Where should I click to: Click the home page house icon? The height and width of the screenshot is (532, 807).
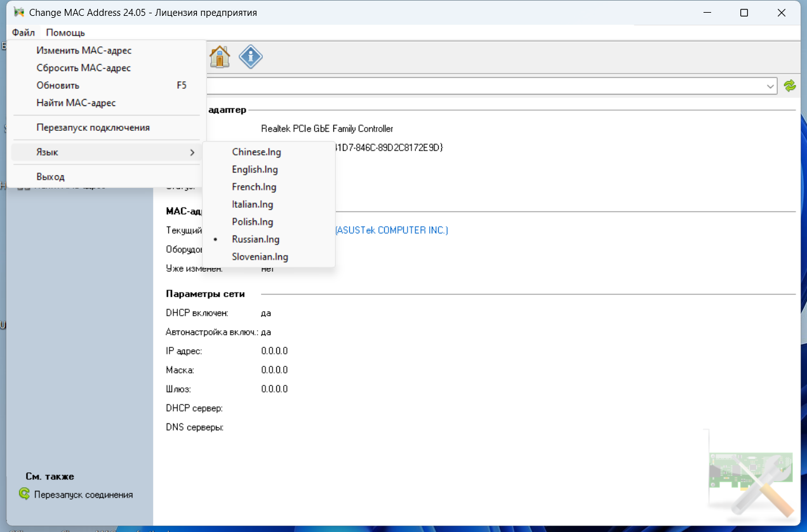[x=220, y=57]
